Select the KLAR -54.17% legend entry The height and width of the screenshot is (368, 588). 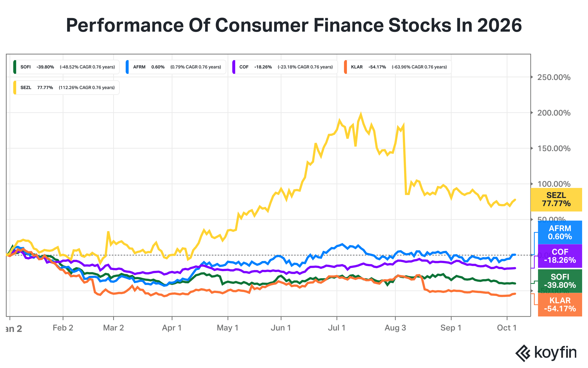coord(398,67)
